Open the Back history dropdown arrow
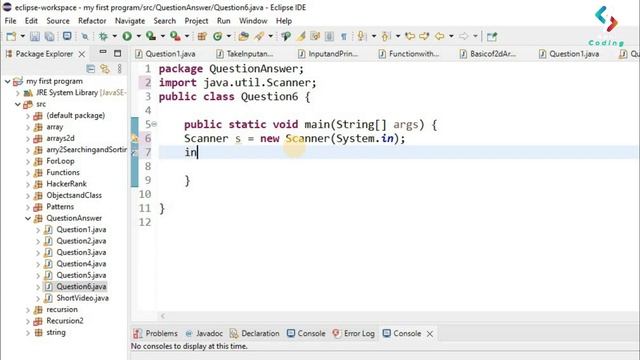640x360 pixels. (x=451, y=36)
